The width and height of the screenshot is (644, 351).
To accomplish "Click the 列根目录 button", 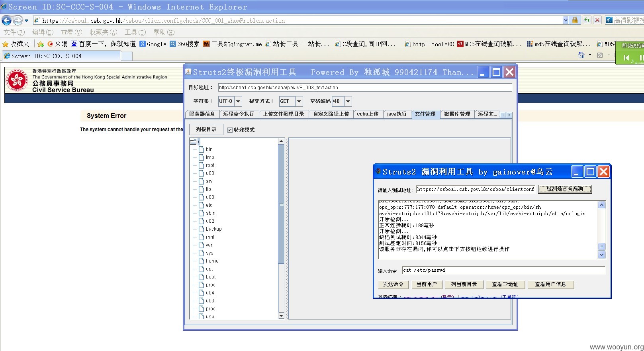I will (x=206, y=129).
